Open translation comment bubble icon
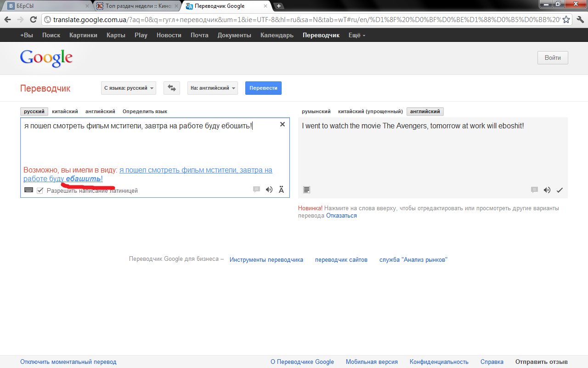Viewport: 588px width, 368px height. (x=534, y=190)
